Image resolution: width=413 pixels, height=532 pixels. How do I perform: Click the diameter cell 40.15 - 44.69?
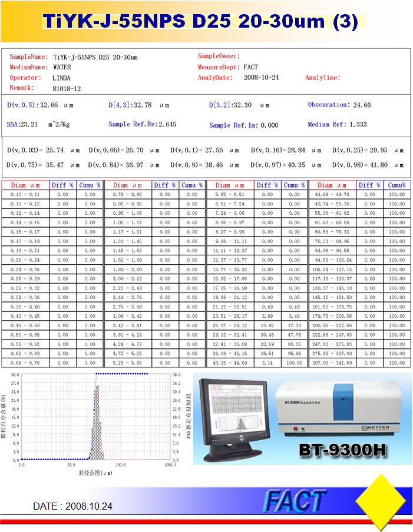tap(230, 363)
